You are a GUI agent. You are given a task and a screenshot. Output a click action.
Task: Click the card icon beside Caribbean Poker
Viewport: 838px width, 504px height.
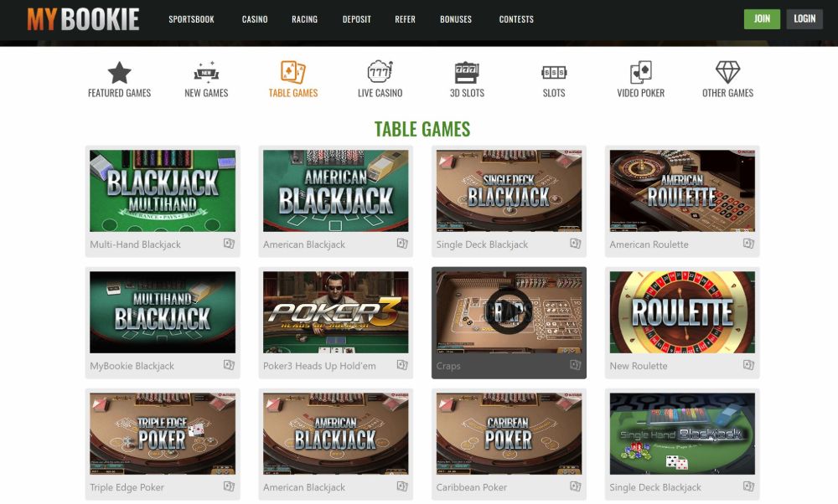[x=575, y=486]
